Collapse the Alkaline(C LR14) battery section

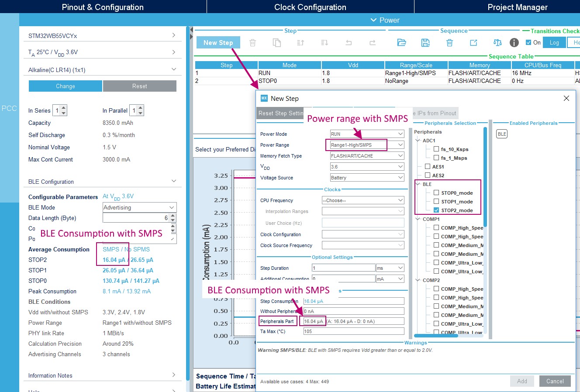(x=174, y=69)
